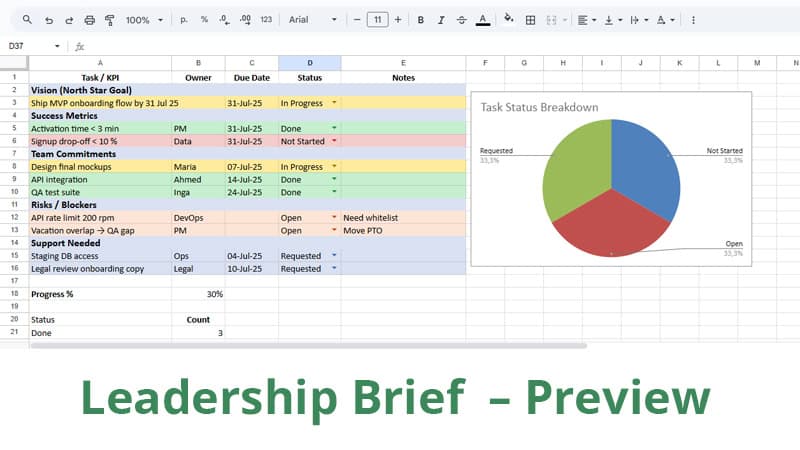Open status dropdown for QA test suite
The width and height of the screenshot is (800, 450).
coord(334,192)
